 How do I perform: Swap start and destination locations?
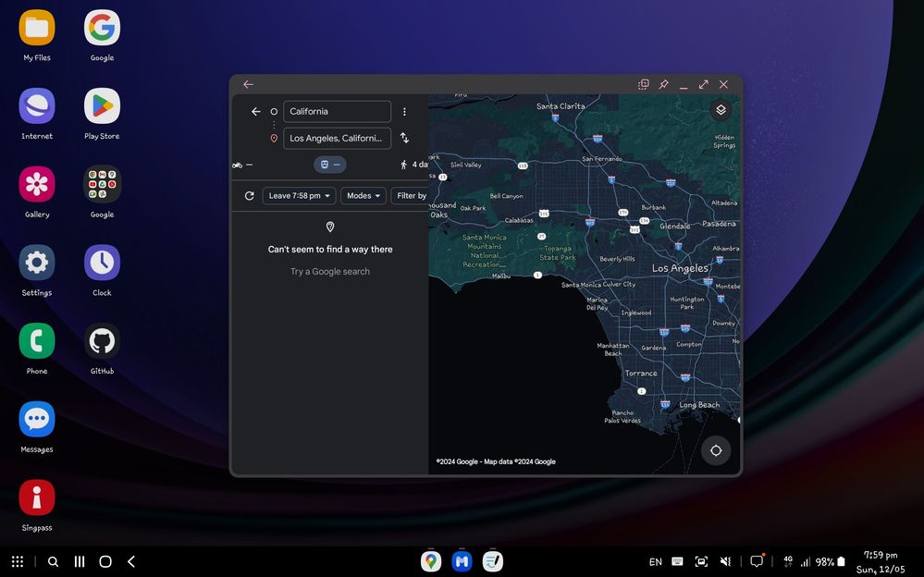pyautogui.click(x=404, y=138)
